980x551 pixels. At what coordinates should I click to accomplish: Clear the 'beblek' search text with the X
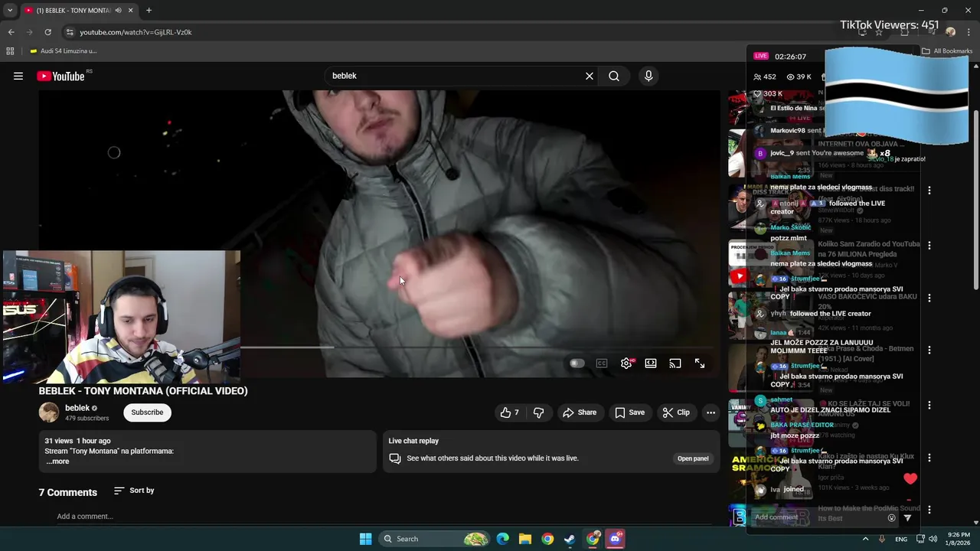[590, 76]
